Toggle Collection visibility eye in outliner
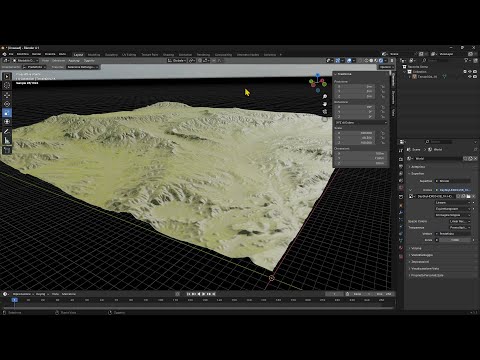 [x=470, y=72]
